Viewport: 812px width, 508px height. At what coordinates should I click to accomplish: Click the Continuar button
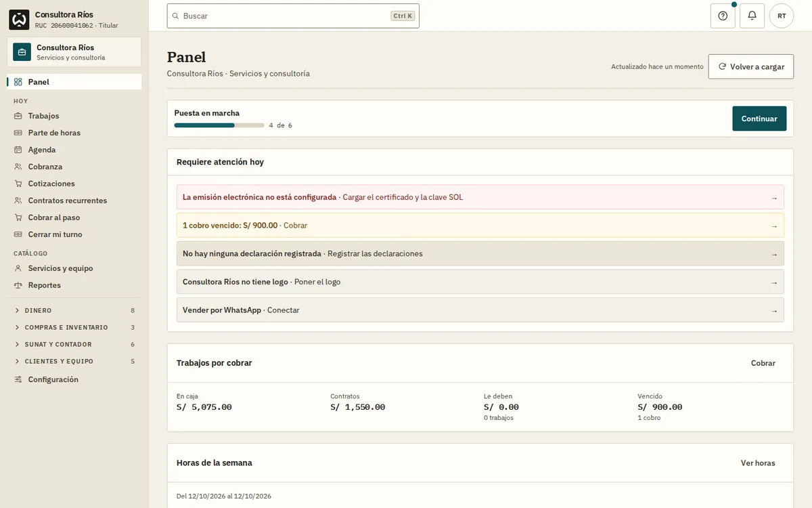tap(759, 119)
